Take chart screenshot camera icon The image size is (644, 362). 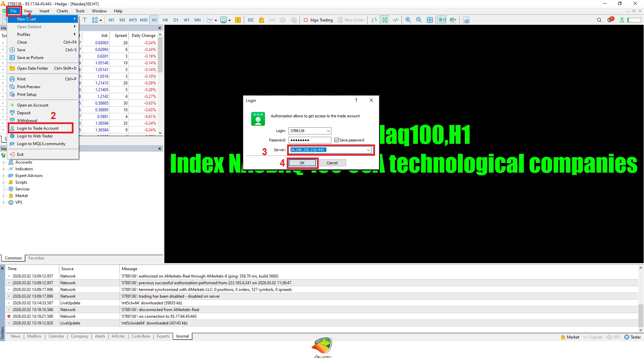coord(466,20)
